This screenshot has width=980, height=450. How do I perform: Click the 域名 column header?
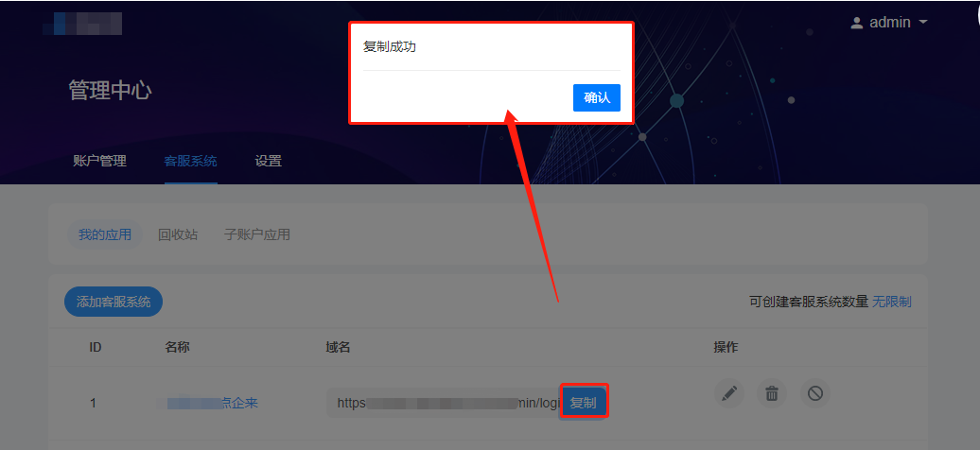pos(338,348)
